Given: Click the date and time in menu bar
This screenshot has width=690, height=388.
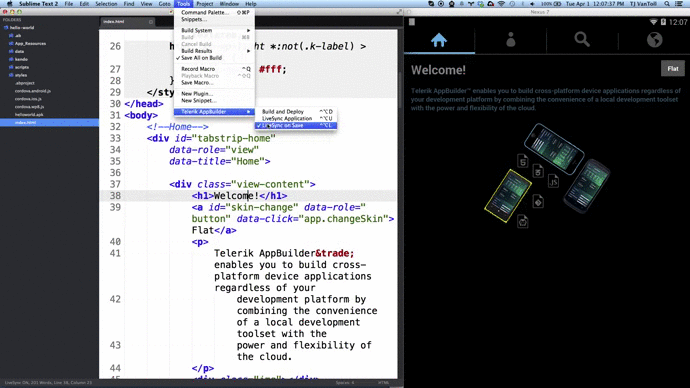Looking at the screenshot, I should point(595,4).
